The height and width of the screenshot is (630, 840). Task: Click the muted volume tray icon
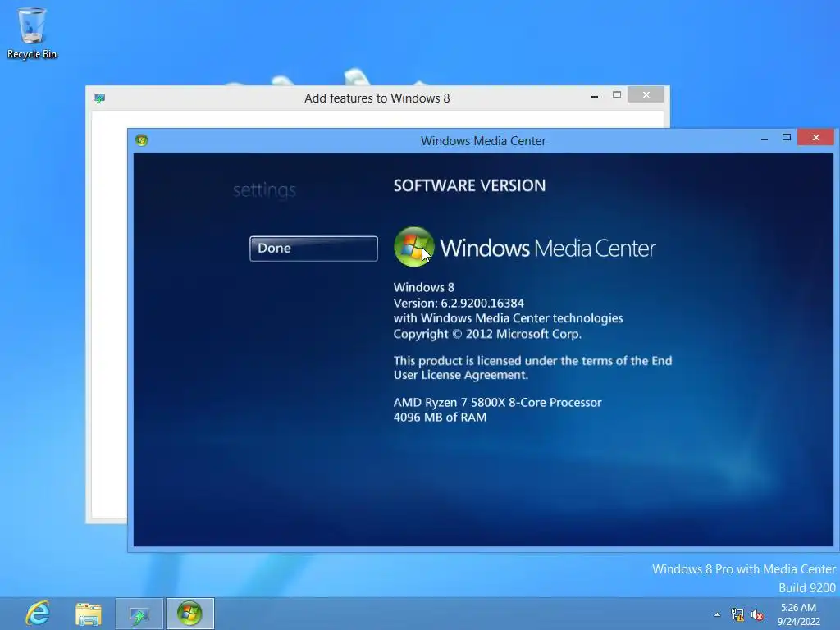[x=757, y=614]
